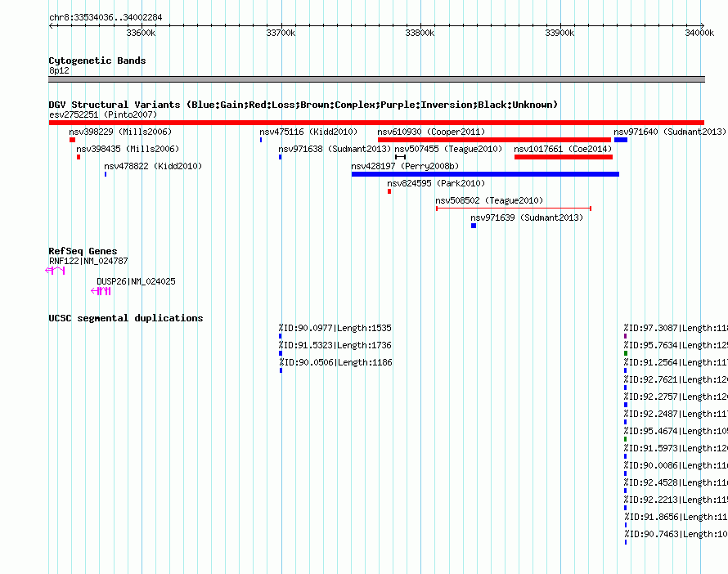This screenshot has width=728, height=574.
Task: Click the black nsv507455 unknown variant marker
Action: pyautogui.click(x=400, y=157)
